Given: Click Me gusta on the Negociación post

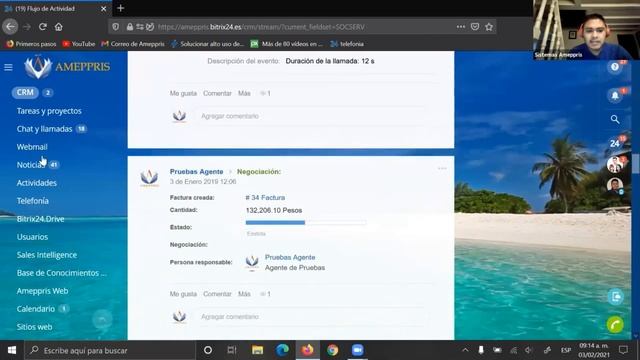Looking at the screenshot, I should 183,294.
